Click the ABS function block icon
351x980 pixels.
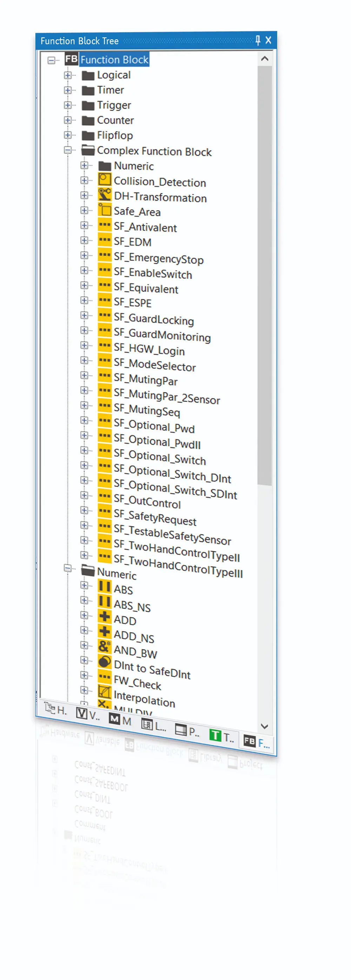105,586
